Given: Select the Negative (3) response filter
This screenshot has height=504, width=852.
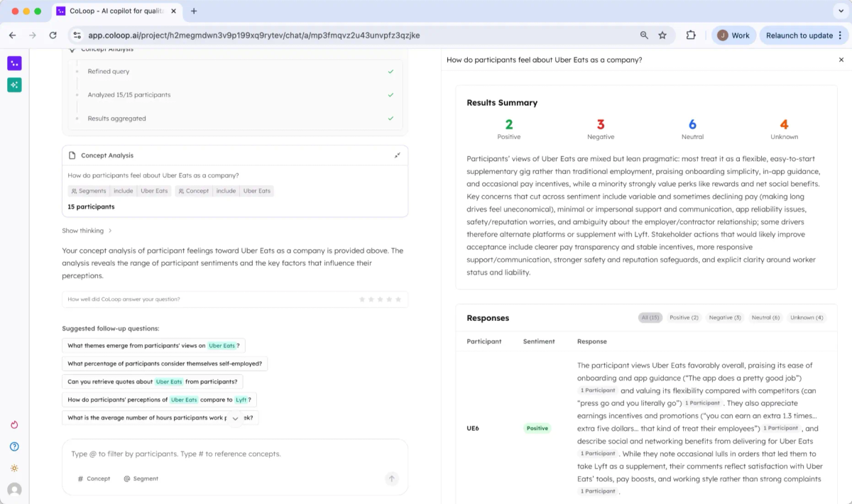Looking at the screenshot, I should click(724, 317).
